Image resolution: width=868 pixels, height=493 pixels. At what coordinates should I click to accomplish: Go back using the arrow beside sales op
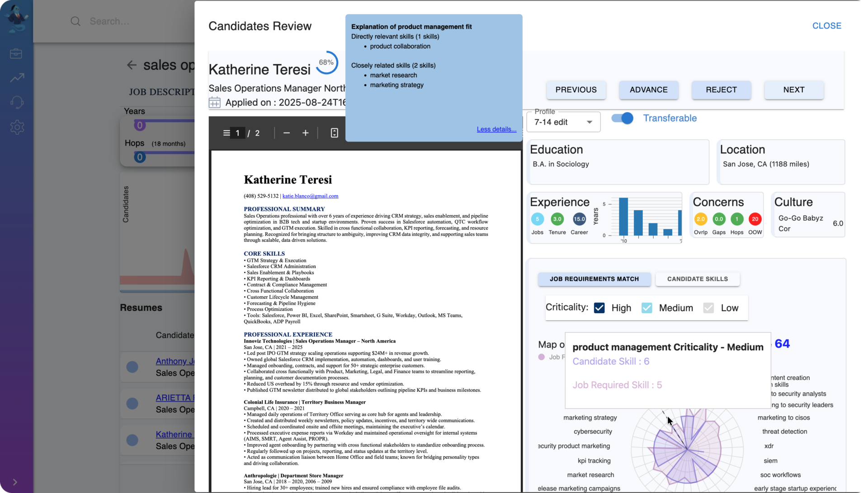[x=132, y=65]
